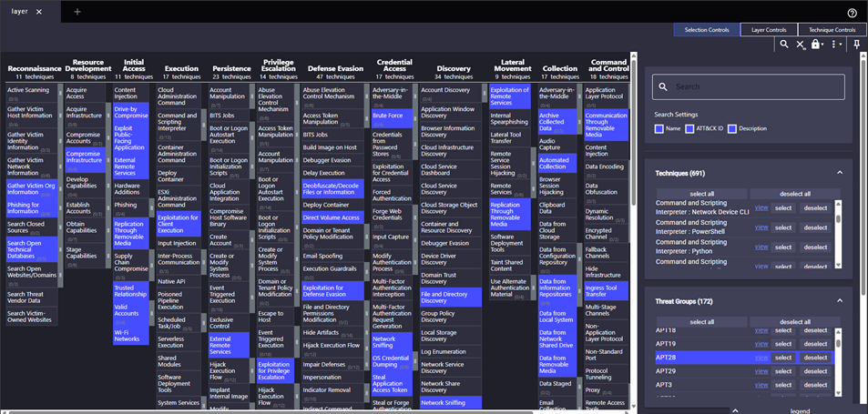Switch to the Layer Controls tab
The image size is (868, 414).
point(769,30)
